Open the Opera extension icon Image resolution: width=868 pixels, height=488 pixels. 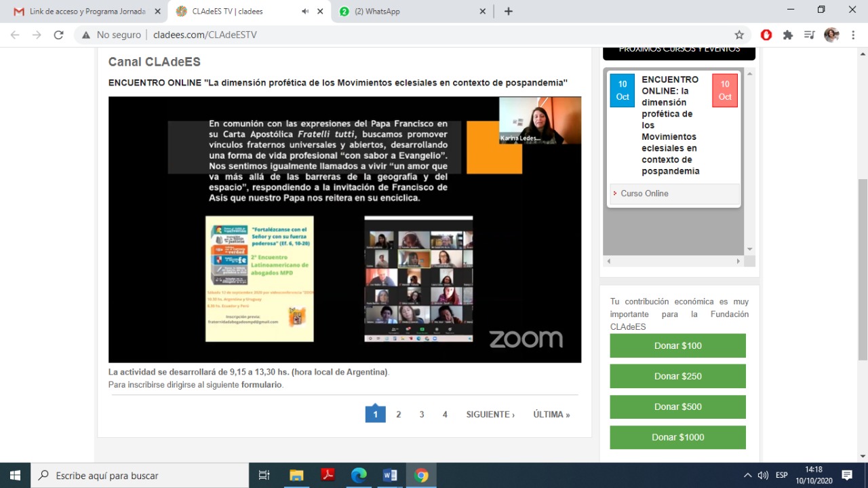pos(766,35)
